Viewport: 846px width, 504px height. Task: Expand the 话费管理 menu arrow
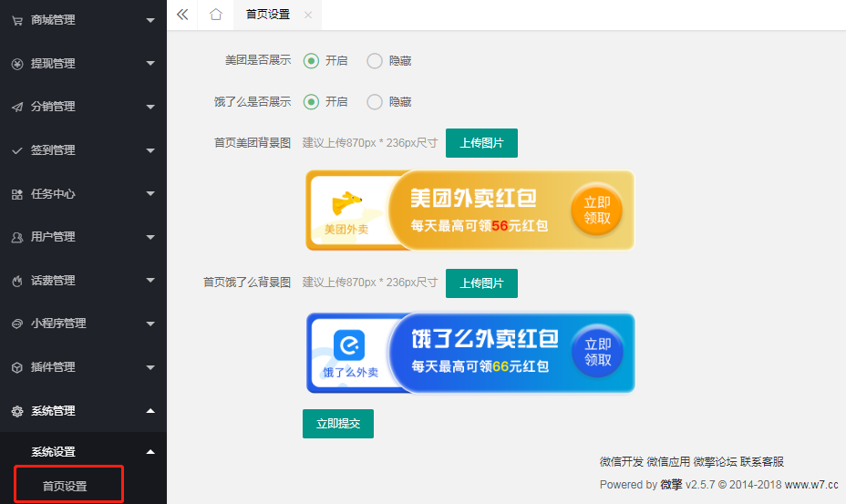pyautogui.click(x=150, y=280)
